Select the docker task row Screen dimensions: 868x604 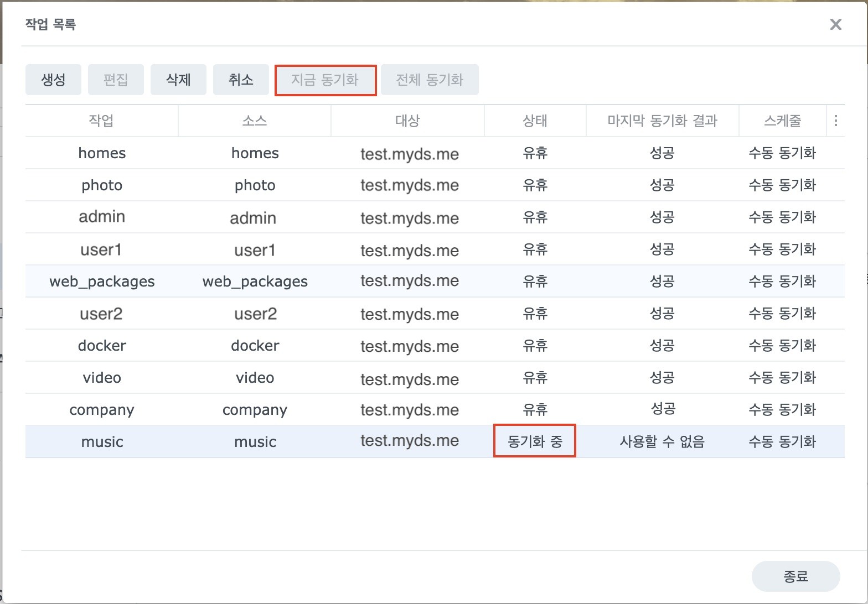[102, 346]
